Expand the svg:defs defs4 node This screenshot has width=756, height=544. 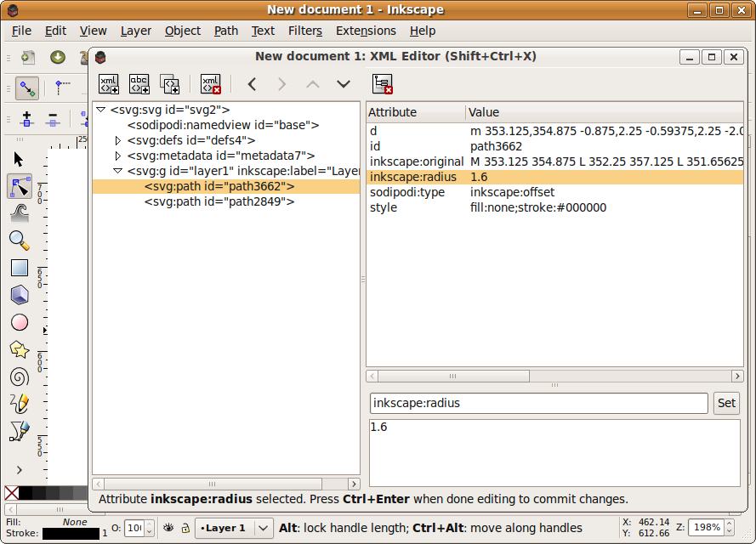(117, 141)
